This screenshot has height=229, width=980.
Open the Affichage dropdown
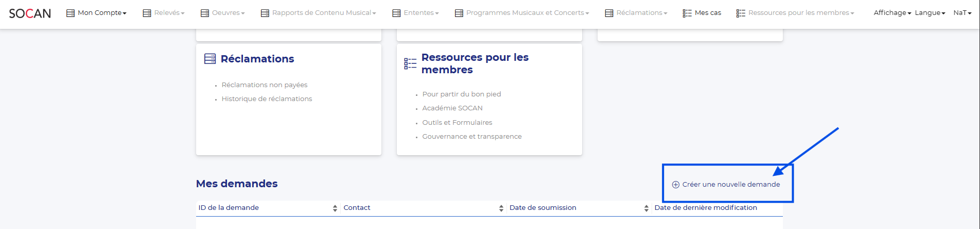[x=892, y=13]
